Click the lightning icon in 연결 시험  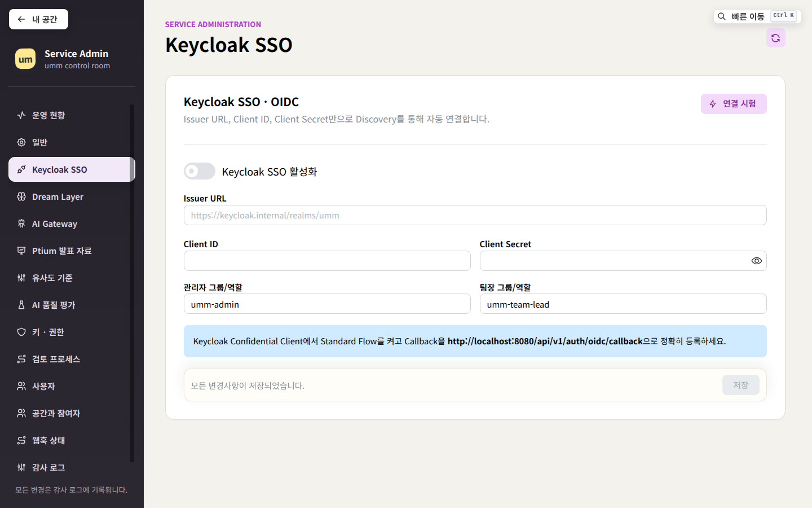713,104
